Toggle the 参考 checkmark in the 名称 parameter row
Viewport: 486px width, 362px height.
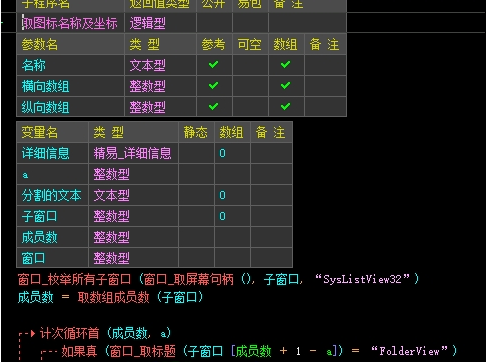[213, 65]
